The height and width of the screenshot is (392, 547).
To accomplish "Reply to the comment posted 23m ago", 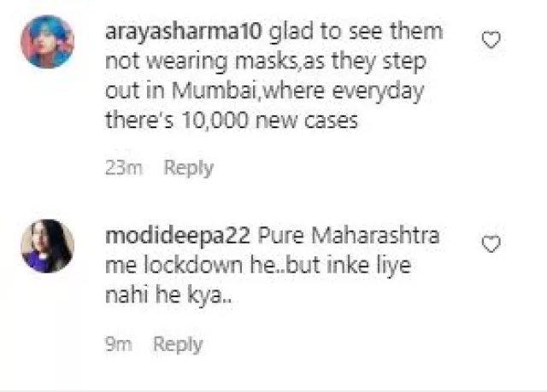I will tap(189, 168).
